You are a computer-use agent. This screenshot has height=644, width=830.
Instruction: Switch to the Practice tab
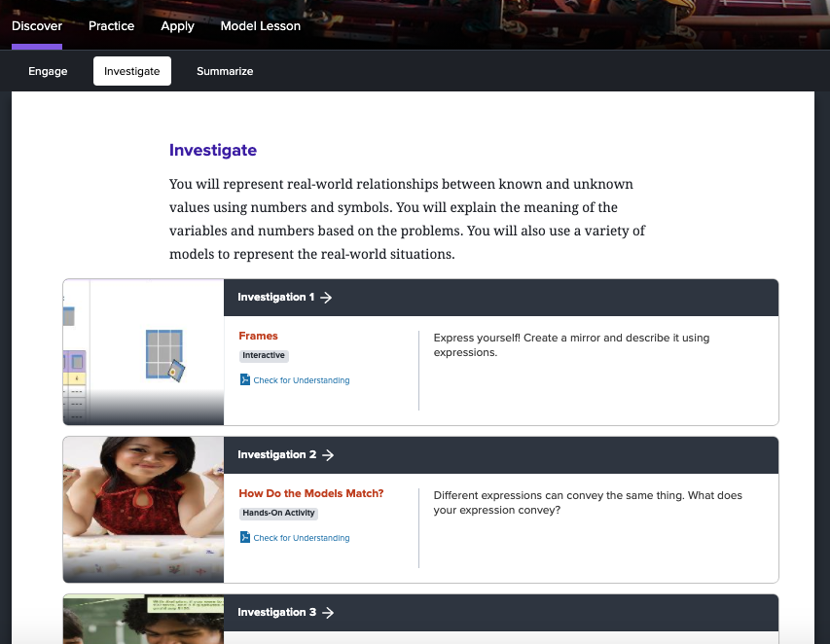tap(111, 26)
